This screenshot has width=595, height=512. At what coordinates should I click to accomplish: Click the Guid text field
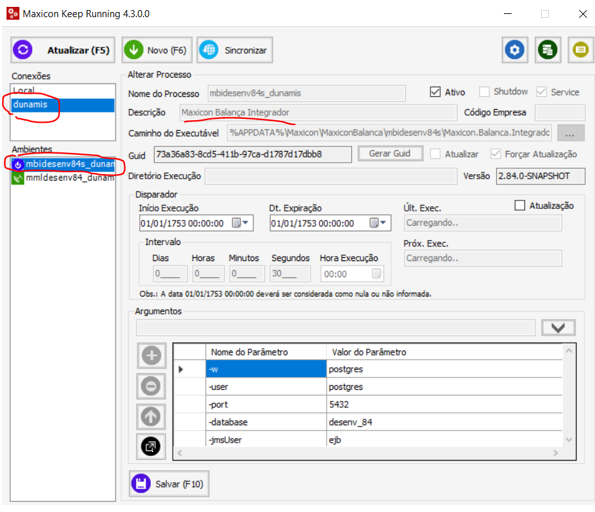(253, 154)
